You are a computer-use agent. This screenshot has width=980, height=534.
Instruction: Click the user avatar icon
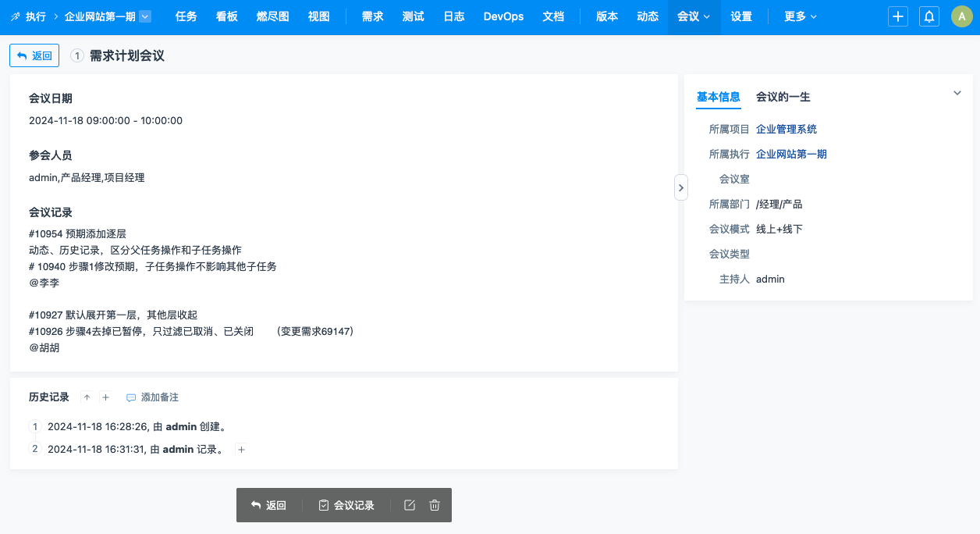click(x=961, y=16)
